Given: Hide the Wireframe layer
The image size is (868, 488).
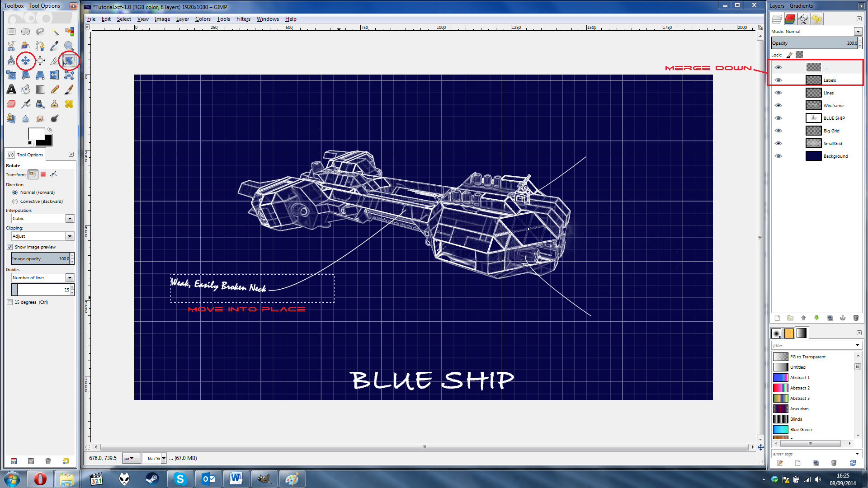Looking at the screenshot, I should click(x=778, y=105).
